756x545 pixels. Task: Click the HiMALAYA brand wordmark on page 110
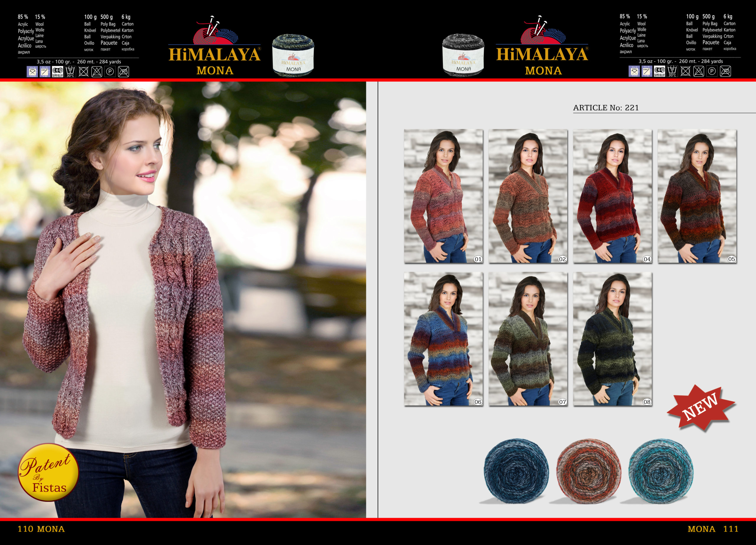pyautogui.click(x=215, y=54)
